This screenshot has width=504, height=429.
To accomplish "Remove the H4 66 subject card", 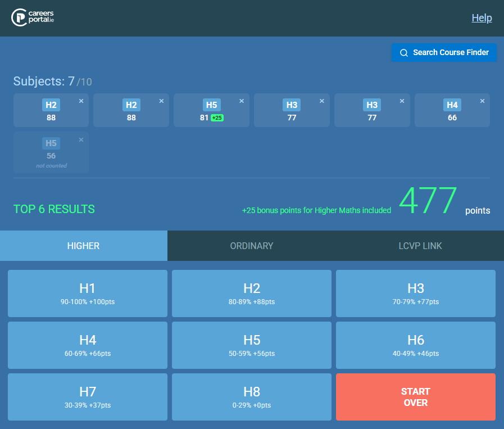I will [483, 101].
